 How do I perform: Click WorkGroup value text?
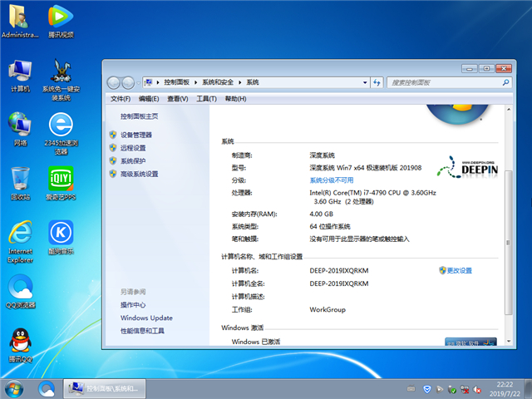[x=328, y=309]
